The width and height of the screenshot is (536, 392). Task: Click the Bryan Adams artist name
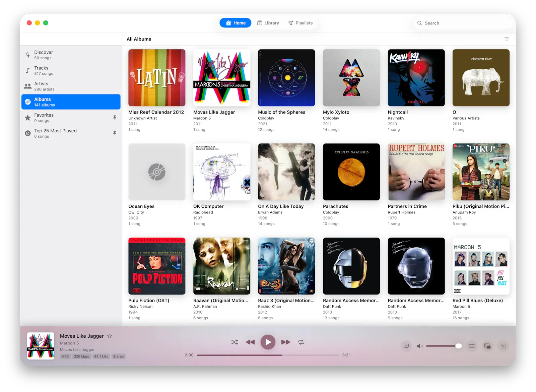[270, 212]
